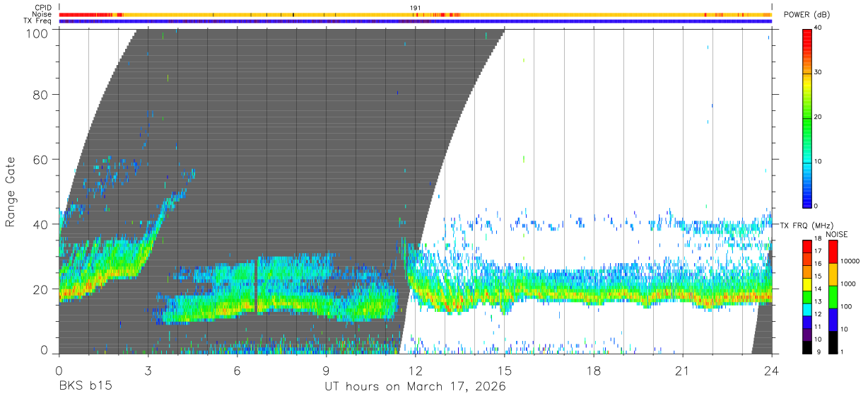Click the TX FRQ (MHz) color scale bar
Screen dimensions: 868x401
click(807, 297)
